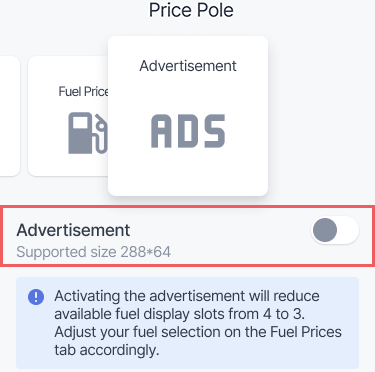This screenshot has height=372, width=375.
Task: Click the gray knob of the Advertisement switch
Action: click(x=325, y=230)
